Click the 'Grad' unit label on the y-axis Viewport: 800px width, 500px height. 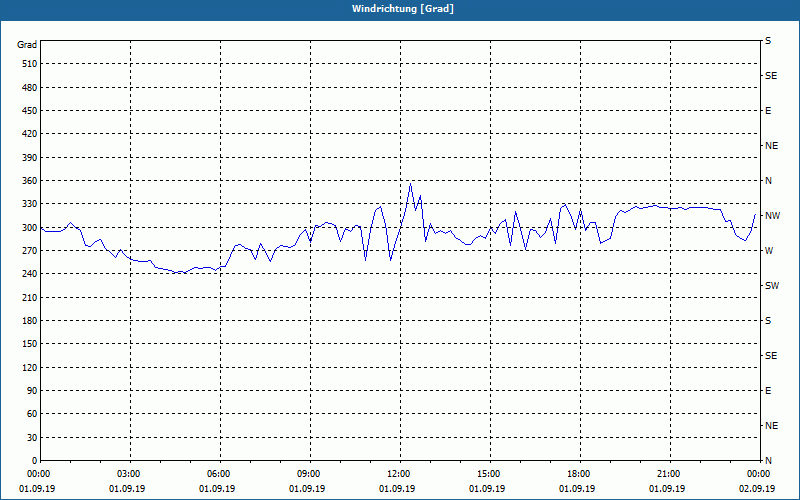point(27,45)
